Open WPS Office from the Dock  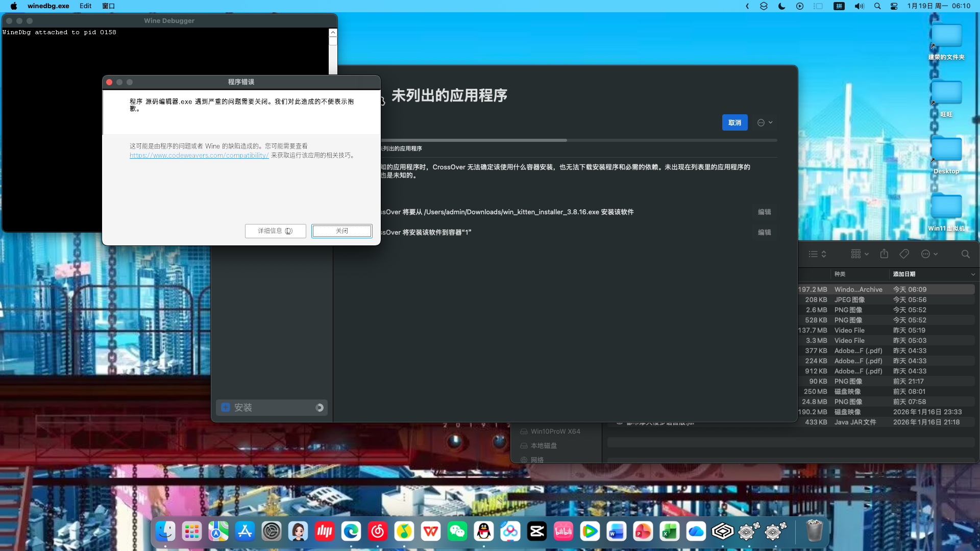click(x=431, y=532)
